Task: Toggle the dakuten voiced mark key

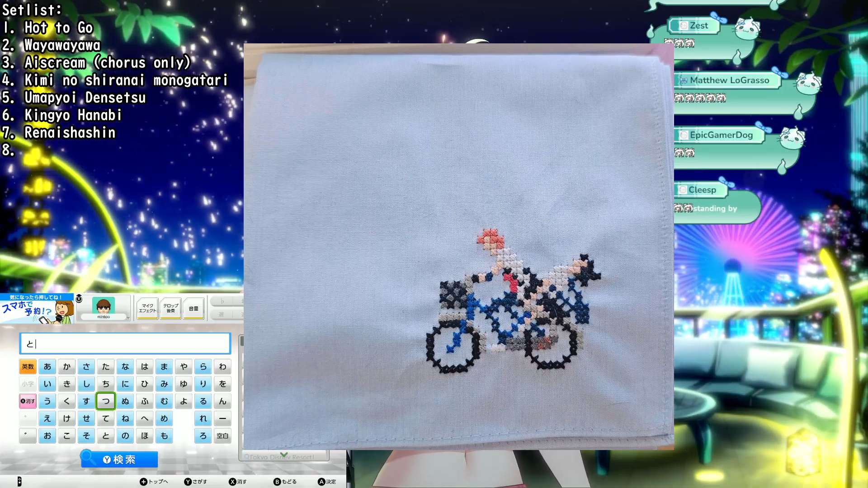Action: (28, 436)
